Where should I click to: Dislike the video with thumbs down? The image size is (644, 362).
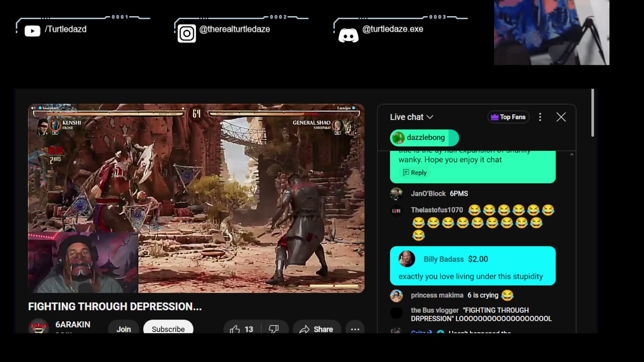274,329
